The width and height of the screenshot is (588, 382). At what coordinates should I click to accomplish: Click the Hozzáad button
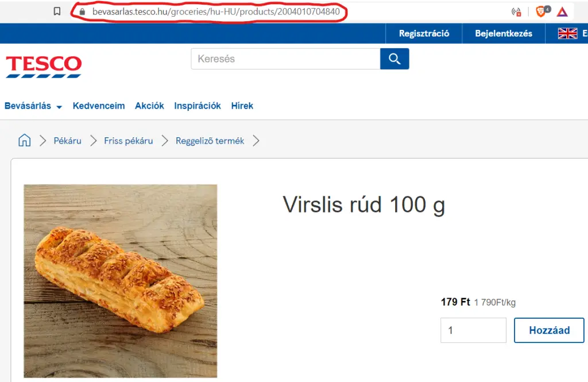549,330
